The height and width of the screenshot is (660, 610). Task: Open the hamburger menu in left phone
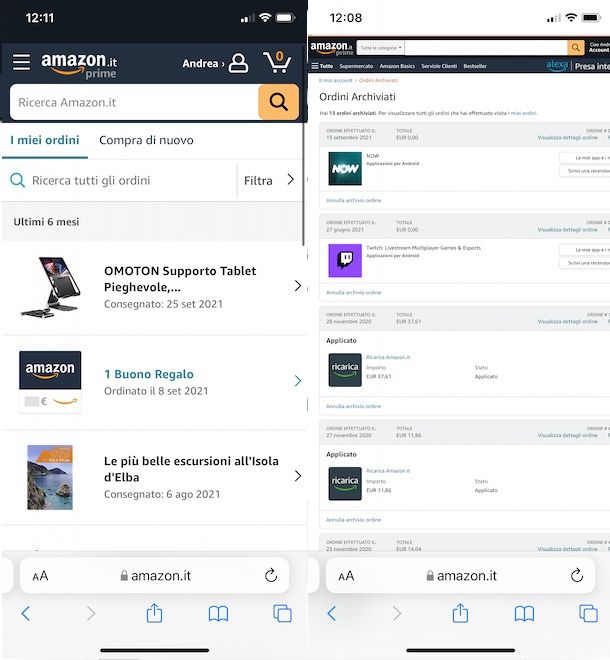[x=21, y=62]
